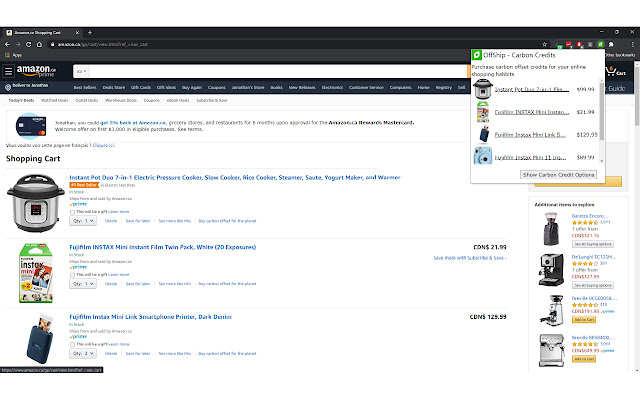Screen dimensions: 640x400
Task: Open a new browser tab
Action: tap(90, 33)
